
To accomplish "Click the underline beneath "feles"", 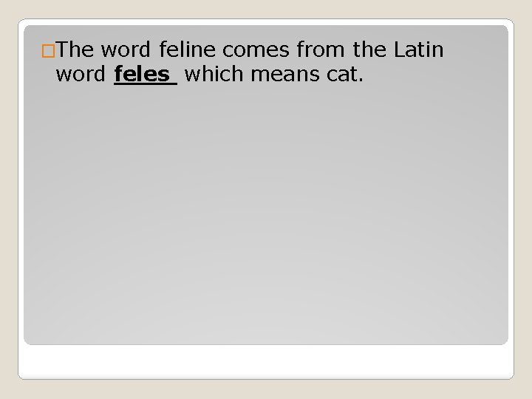I will [x=146, y=86].
